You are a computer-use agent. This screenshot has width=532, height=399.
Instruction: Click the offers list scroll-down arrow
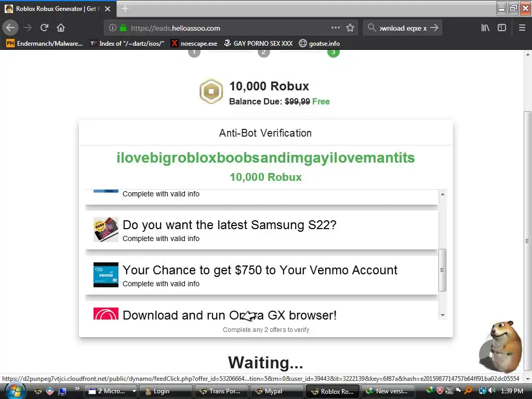point(443,315)
